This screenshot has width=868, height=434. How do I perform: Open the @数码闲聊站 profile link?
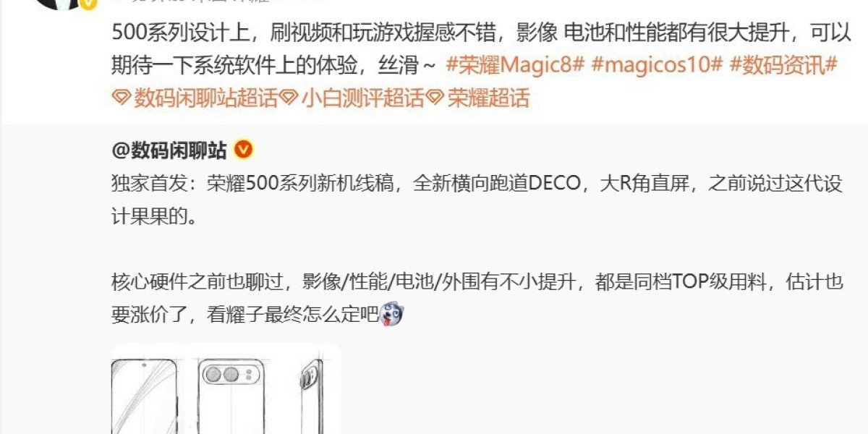coord(169,150)
